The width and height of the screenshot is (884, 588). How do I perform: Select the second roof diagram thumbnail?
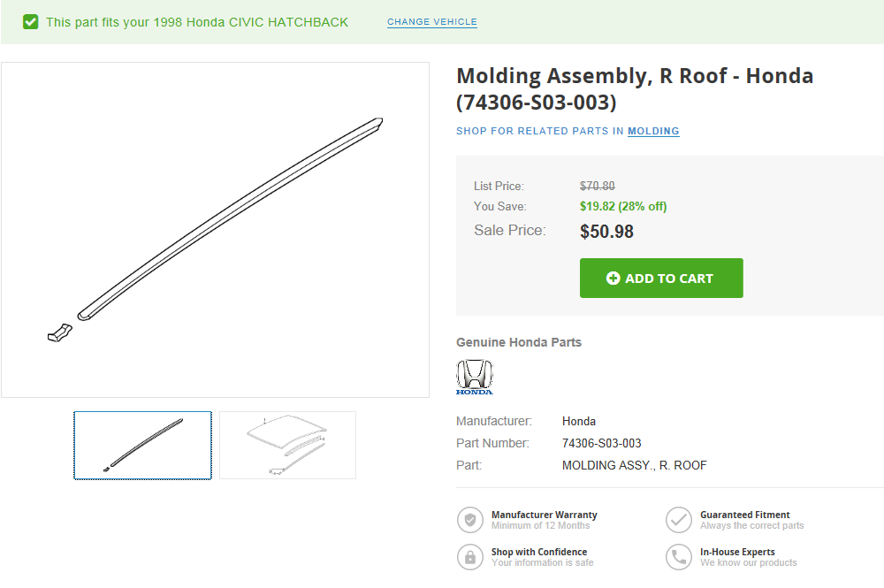click(287, 445)
